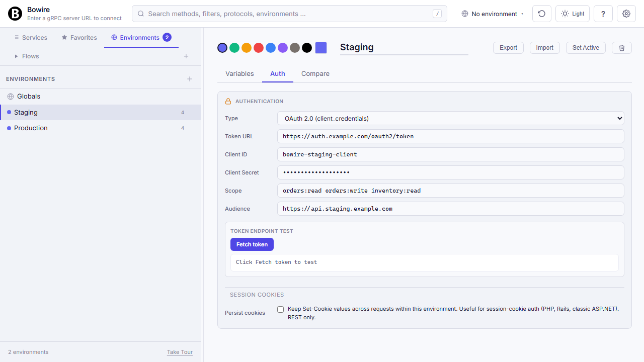
Task: Select the Staging environment row
Action: point(101,112)
